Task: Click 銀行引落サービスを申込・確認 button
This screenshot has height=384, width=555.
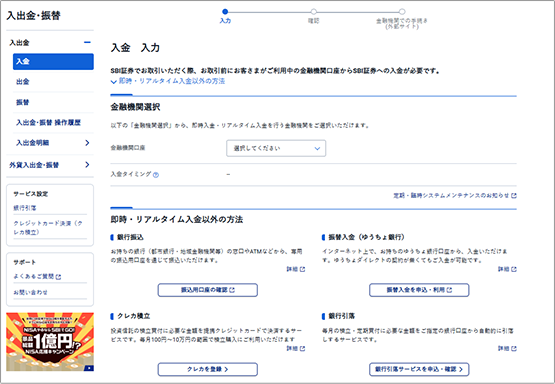Action: tap(419, 369)
